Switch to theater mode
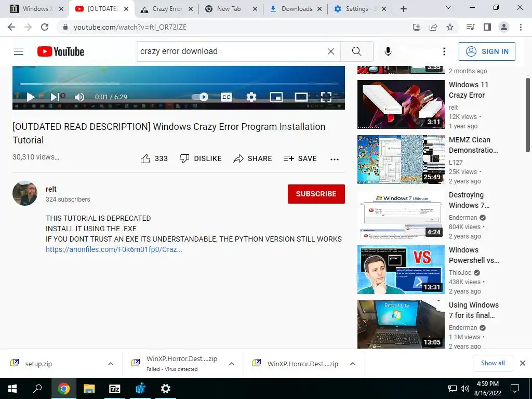The width and height of the screenshot is (532, 399). 301,97
